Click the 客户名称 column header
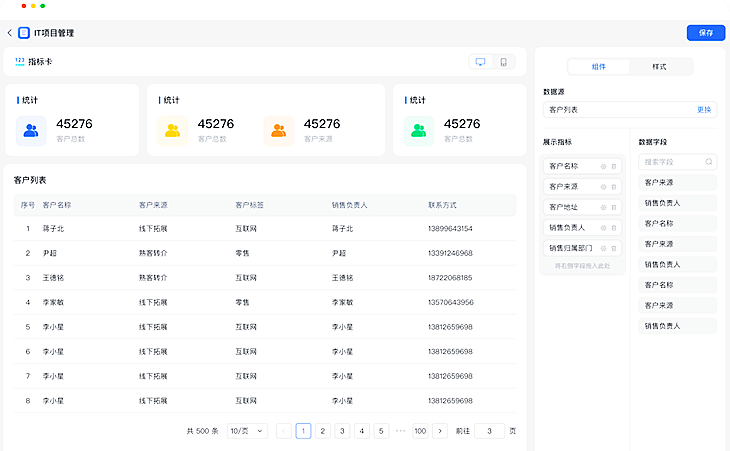The width and height of the screenshot is (730, 451). click(57, 205)
